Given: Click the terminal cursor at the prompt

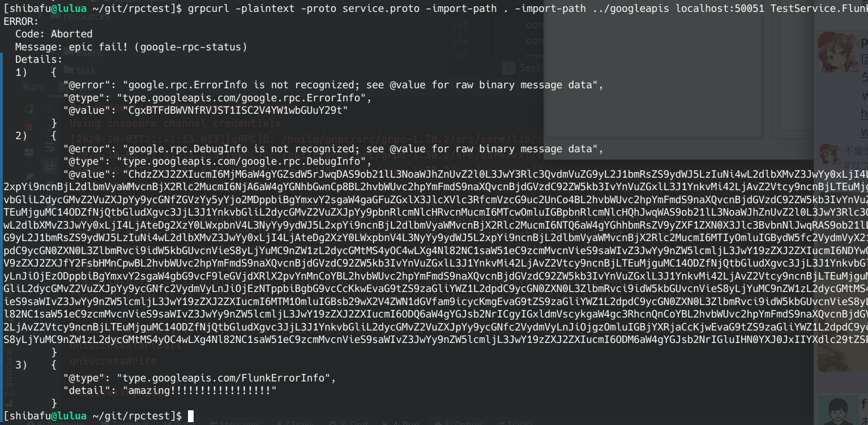Looking at the screenshot, I should coord(191,417).
